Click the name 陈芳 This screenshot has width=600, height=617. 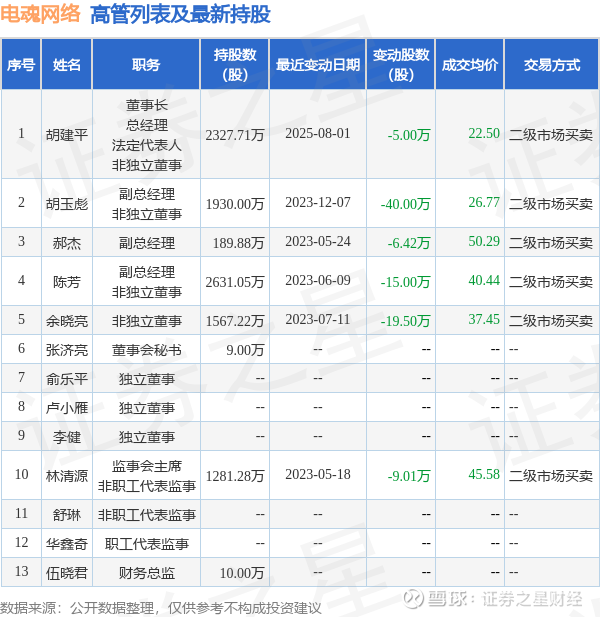(67, 282)
